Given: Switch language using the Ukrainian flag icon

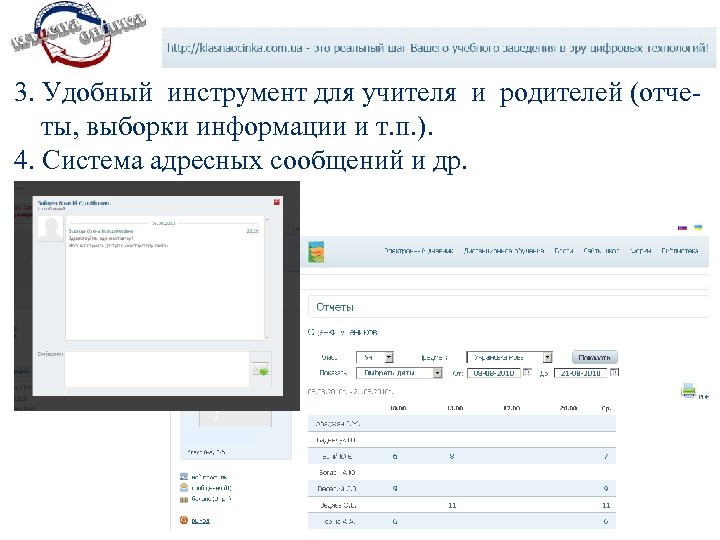Looking at the screenshot, I should coord(698,227).
